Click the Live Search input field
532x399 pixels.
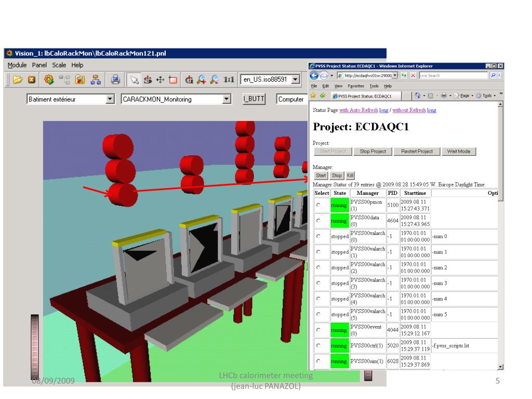454,76
